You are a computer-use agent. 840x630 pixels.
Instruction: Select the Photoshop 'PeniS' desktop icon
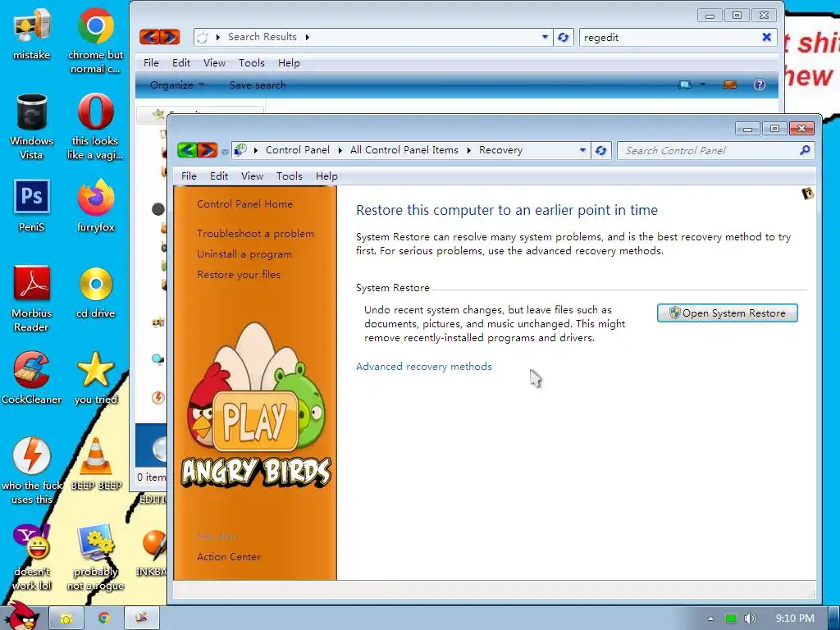32,206
